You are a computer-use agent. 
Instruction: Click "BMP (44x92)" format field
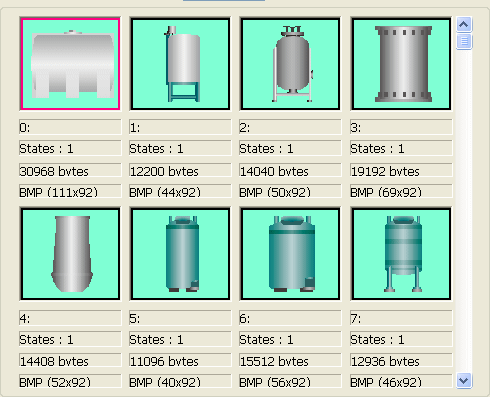pos(180,191)
